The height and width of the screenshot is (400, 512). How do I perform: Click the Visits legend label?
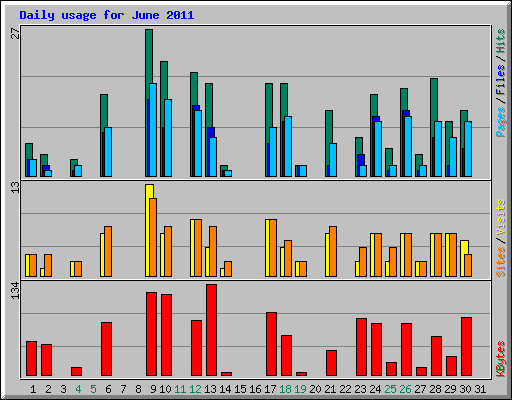tap(501, 217)
